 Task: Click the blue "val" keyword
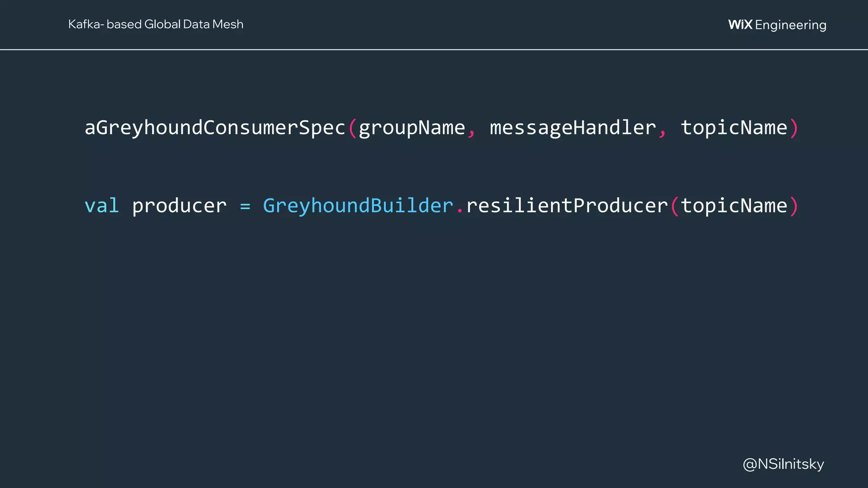pos(102,205)
